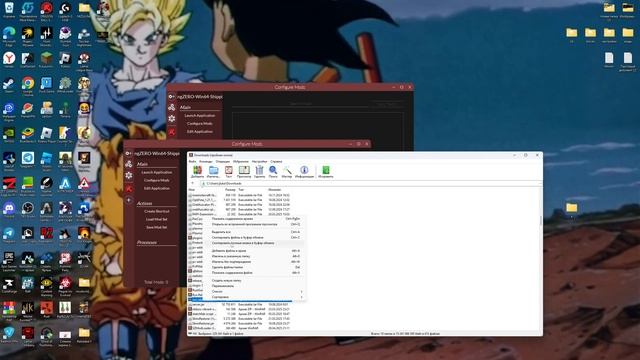The width and height of the screenshot is (640, 360).
Task: Open the download mods icon in front Reloaded window
Action: point(129,164)
